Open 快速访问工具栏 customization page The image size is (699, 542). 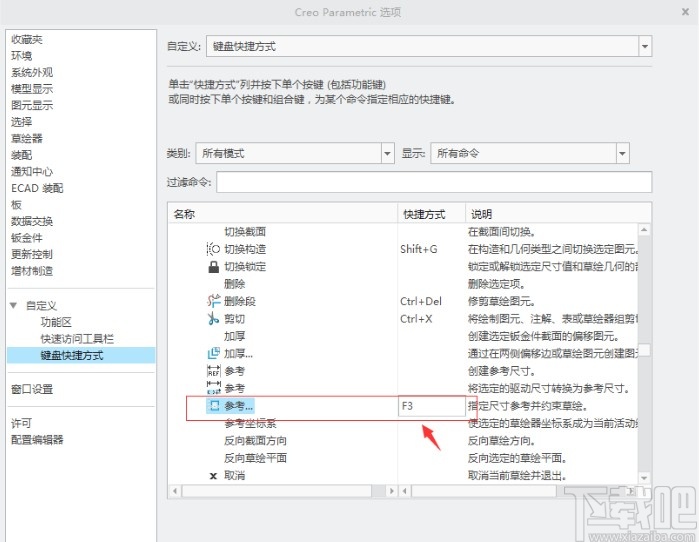click(x=77, y=339)
